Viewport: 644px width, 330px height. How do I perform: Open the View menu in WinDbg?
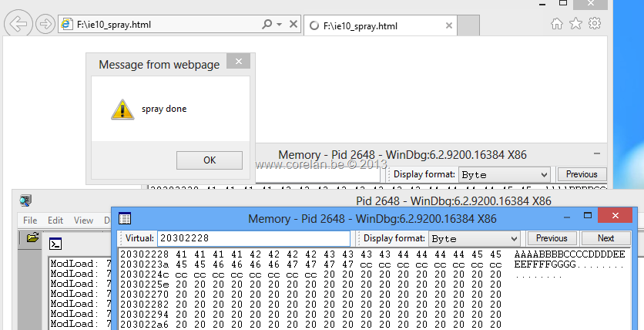coord(83,221)
